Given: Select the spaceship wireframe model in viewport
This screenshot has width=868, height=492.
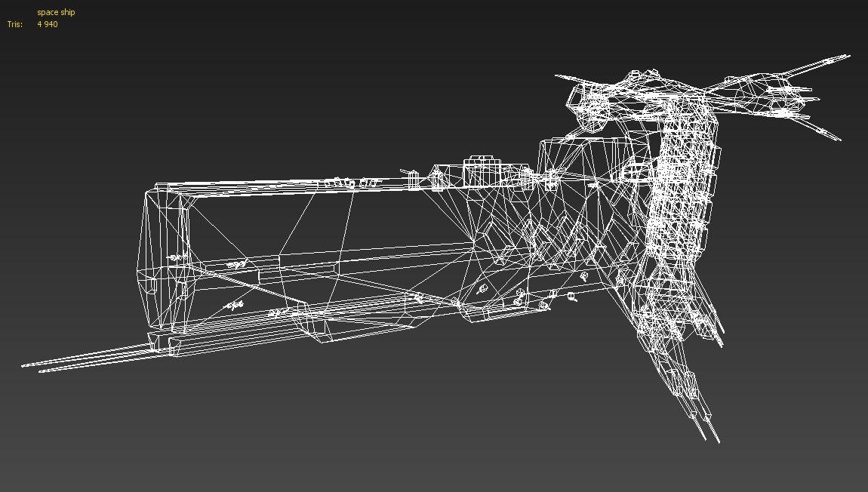Looking at the screenshot, I should click(x=436, y=249).
